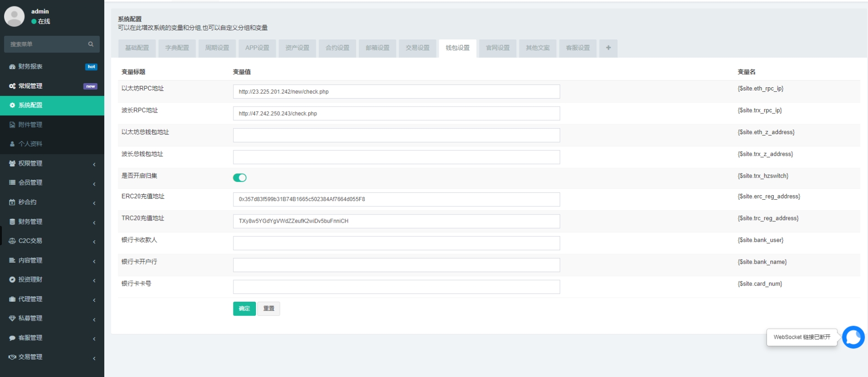Screen dimensions: 868x377
Task: Toggle the 是否开启归集 switch
Action: tap(239, 178)
